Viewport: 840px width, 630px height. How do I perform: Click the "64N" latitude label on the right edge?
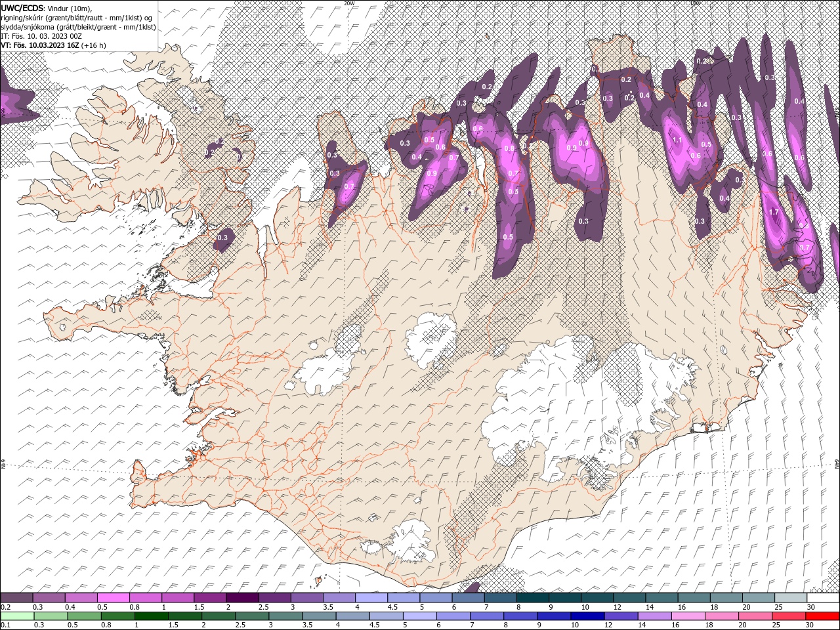tap(837, 464)
